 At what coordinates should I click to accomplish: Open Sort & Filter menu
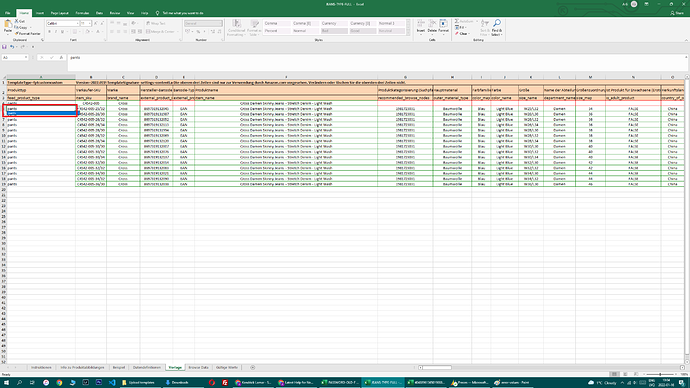coord(484,28)
